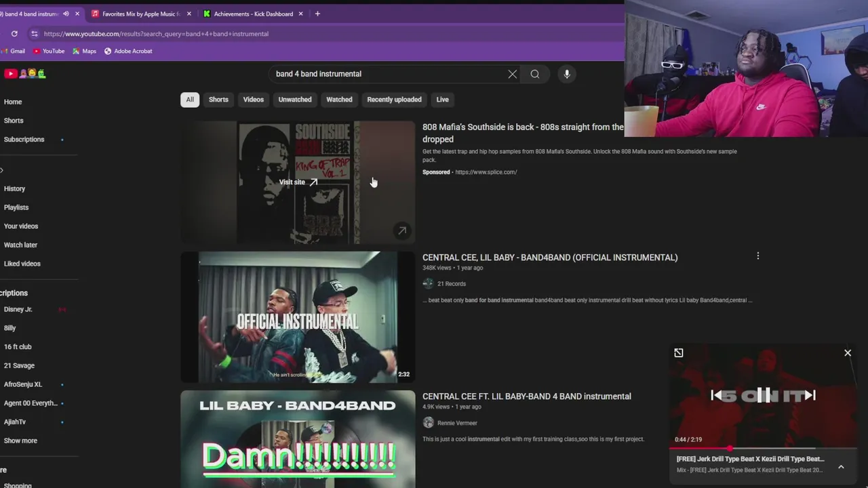Filter results by Recently uploaded chip
Screen dimensions: 868x488
(394, 100)
